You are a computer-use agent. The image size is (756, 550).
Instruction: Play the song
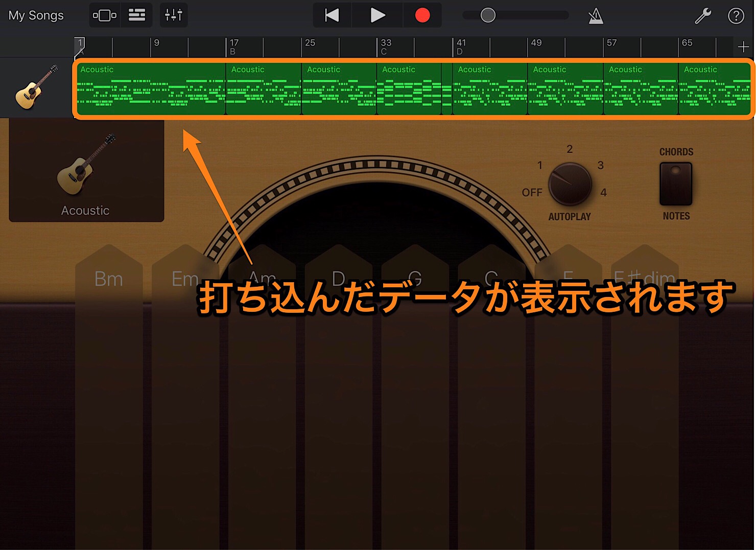(x=377, y=15)
